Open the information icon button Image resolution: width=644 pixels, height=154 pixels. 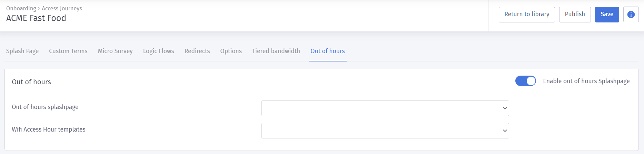[631, 15]
